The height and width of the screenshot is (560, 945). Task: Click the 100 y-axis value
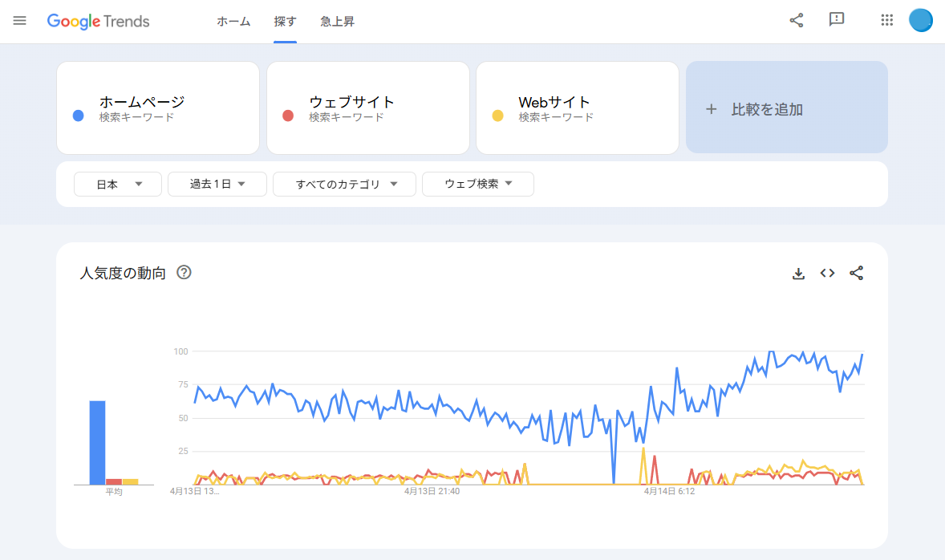coord(180,351)
